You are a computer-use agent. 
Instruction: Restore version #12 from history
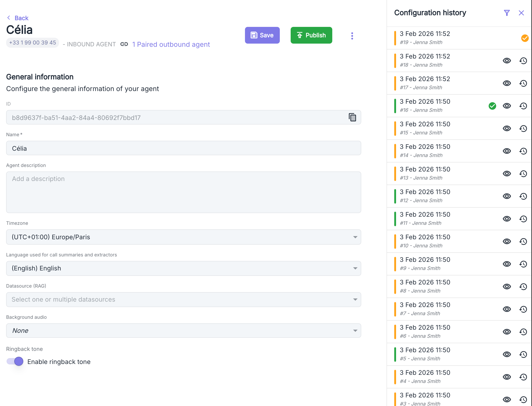pyautogui.click(x=523, y=196)
